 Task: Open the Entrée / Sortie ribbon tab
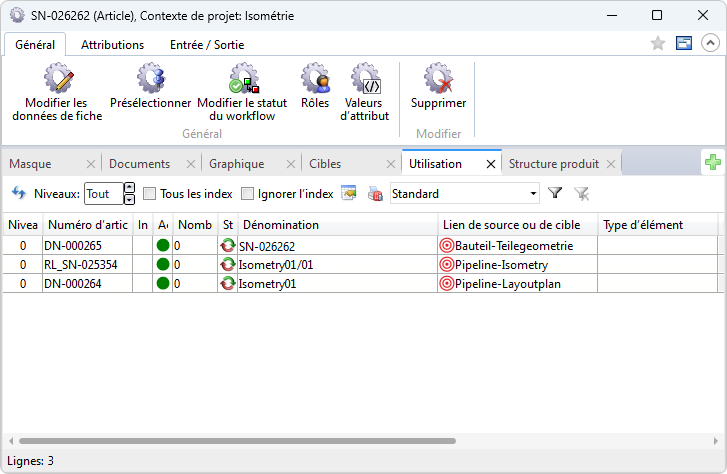click(x=207, y=45)
